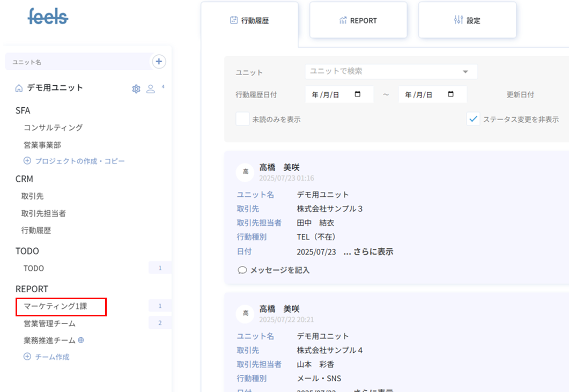The height and width of the screenshot is (392, 569).
Task: Select the 行動履歴 tab
Action: click(x=249, y=21)
